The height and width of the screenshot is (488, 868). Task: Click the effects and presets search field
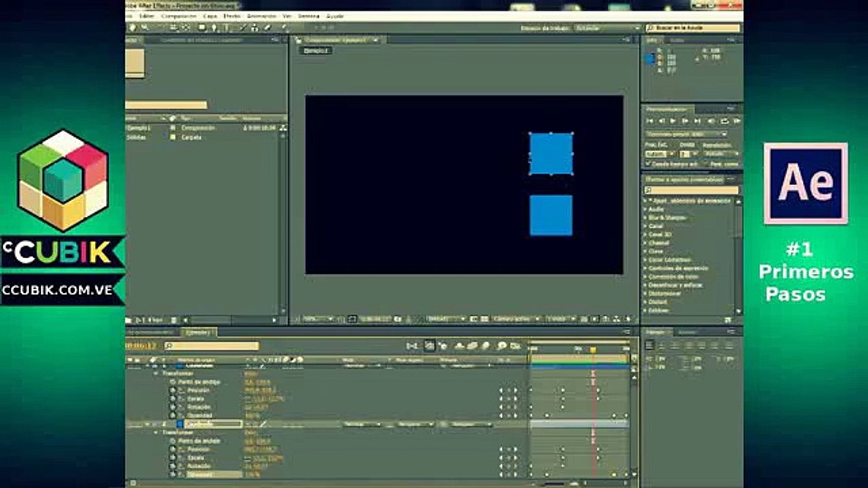point(692,190)
